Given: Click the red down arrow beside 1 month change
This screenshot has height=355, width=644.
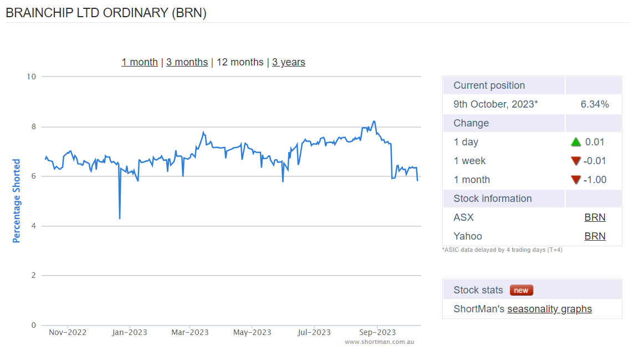Looking at the screenshot, I should tap(576, 180).
